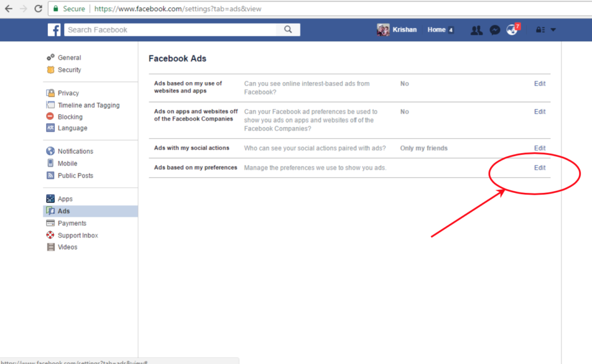Edit 'Ads with my social actions' setting
This screenshot has height=364, width=592.
coord(539,148)
